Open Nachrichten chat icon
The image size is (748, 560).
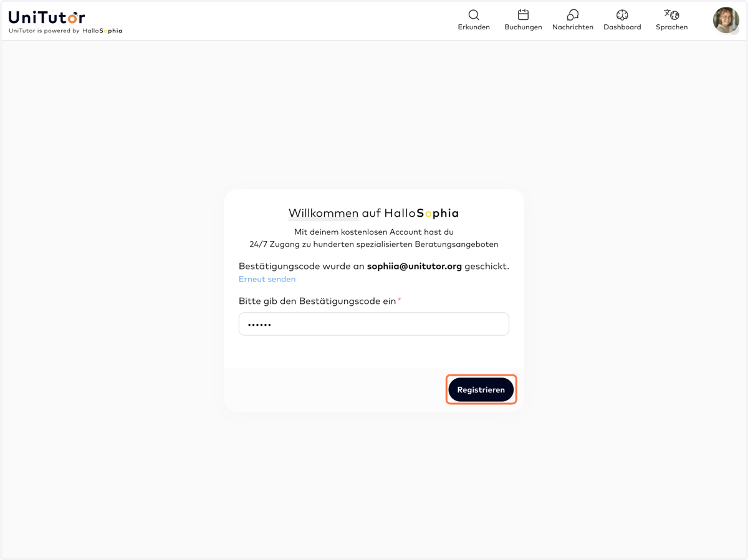coord(572,15)
